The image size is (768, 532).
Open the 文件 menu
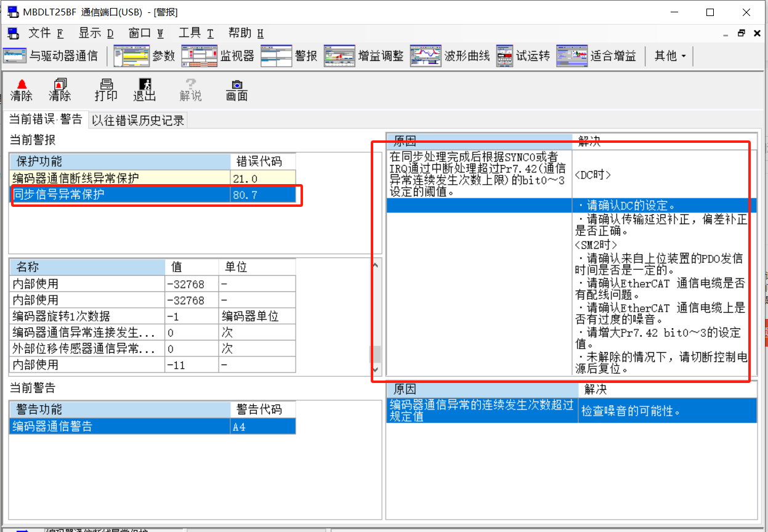pyautogui.click(x=46, y=33)
